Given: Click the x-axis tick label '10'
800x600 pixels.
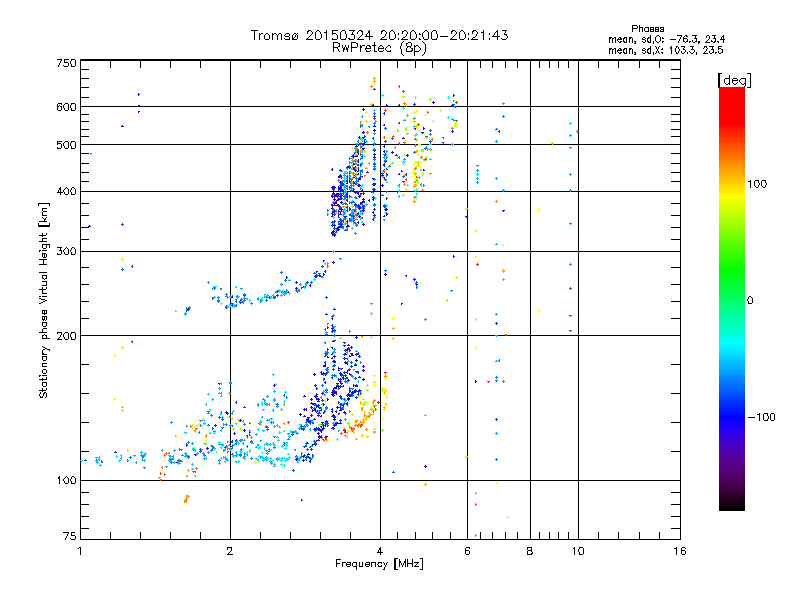Looking at the screenshot, I should (578, 551).
